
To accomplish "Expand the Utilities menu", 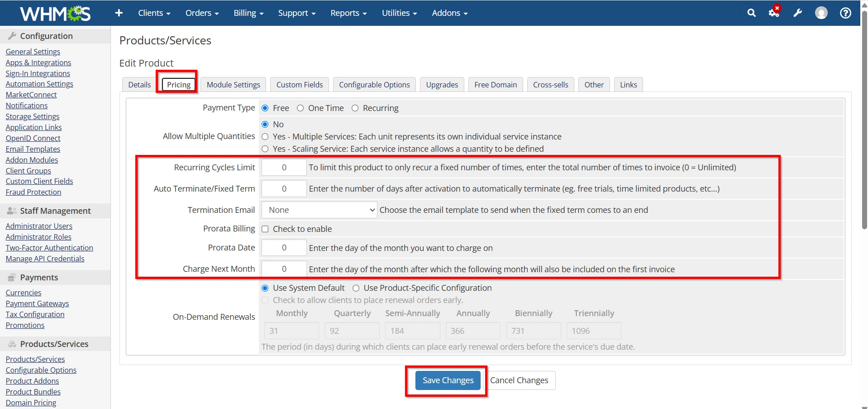I will click(399, 13).
